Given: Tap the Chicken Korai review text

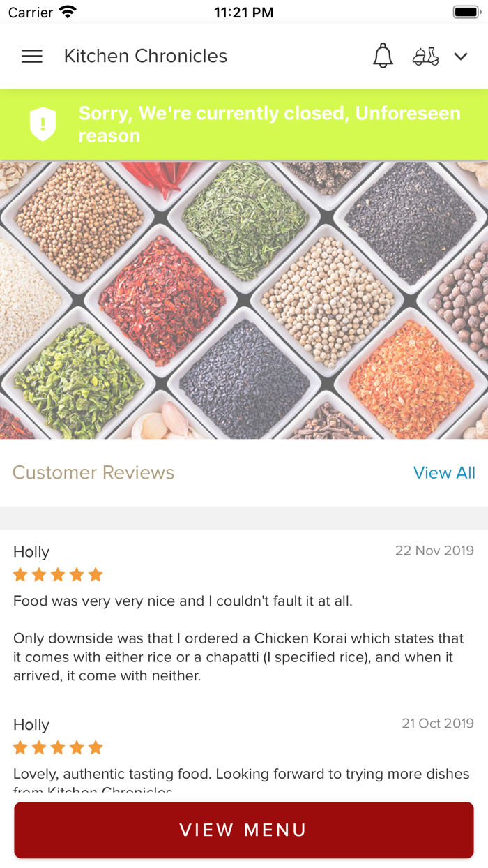Looking at the screenshot, I should (x=238, y=657).
